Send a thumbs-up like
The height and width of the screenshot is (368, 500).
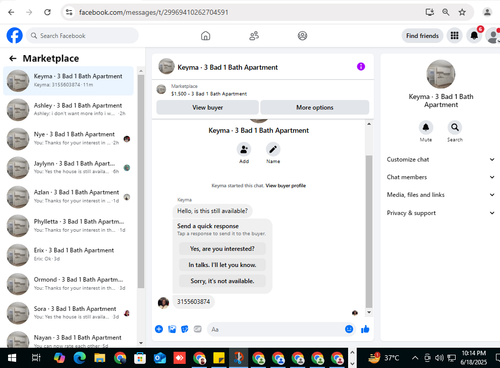pos(365,329)
